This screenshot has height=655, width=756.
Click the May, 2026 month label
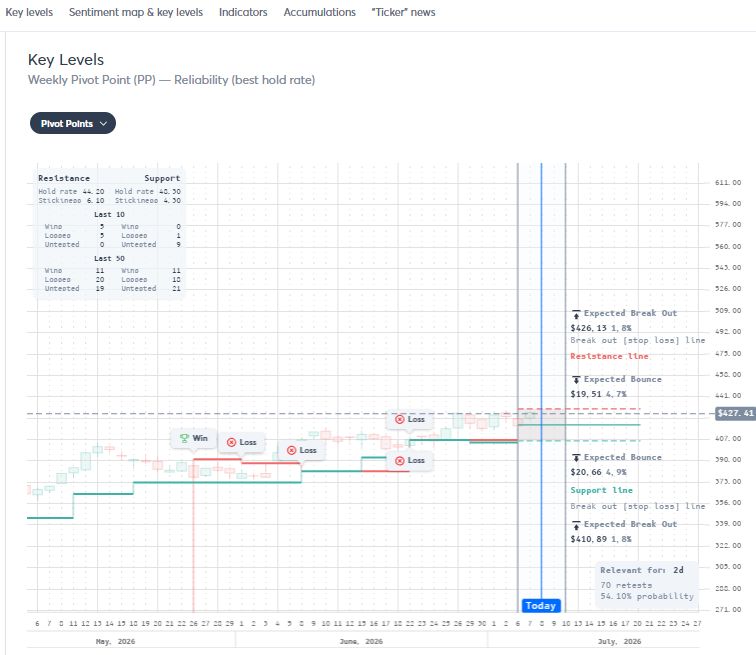(116, 642)
